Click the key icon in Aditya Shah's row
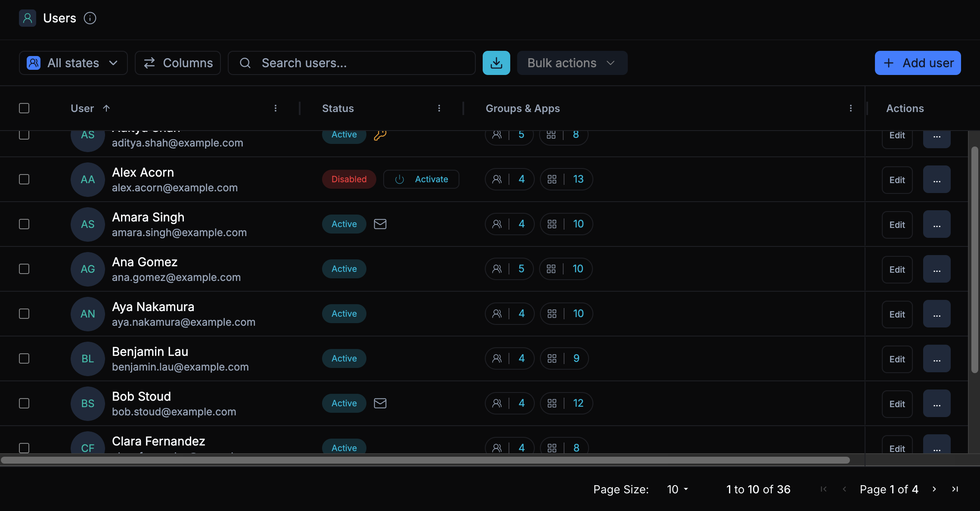Screen dimensions: 980x511 pyautogui.click(x=380, y=135)
